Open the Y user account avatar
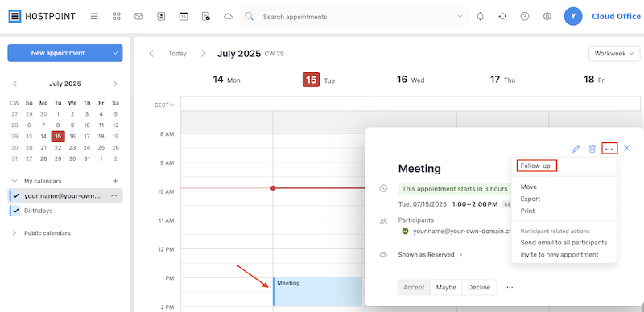The width and height of the screenshot is (644, 312). point(573,16)
